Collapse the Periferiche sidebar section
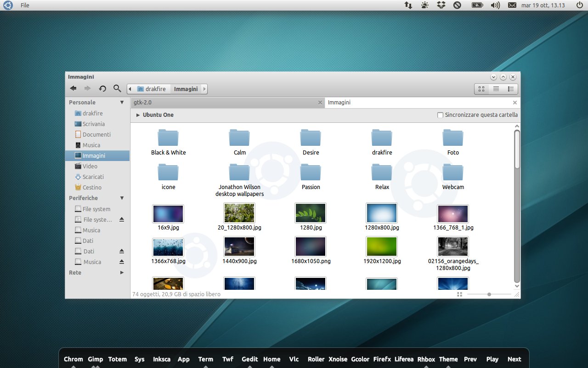The width and height of the screenshot is (588, 368). tap(122, 198)
